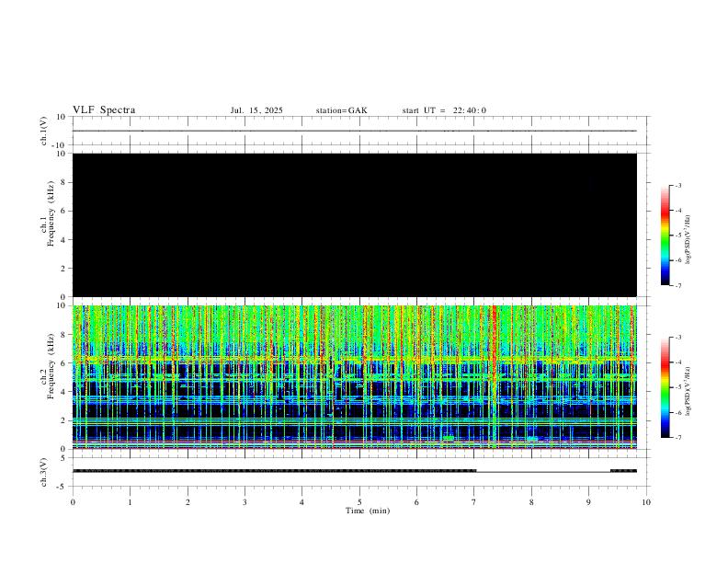Click the 'start UT = 22:40:0' label

click(x=444, y=110)
